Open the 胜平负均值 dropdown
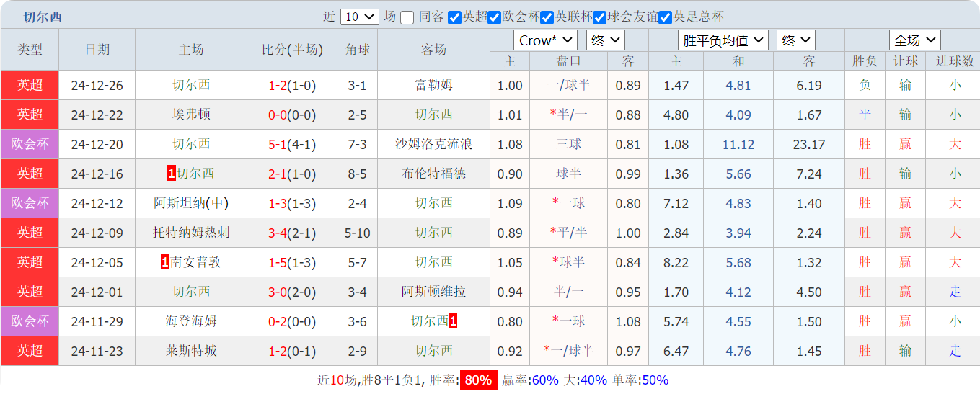This screenshot has width=980, height=394. click(723, 40)
